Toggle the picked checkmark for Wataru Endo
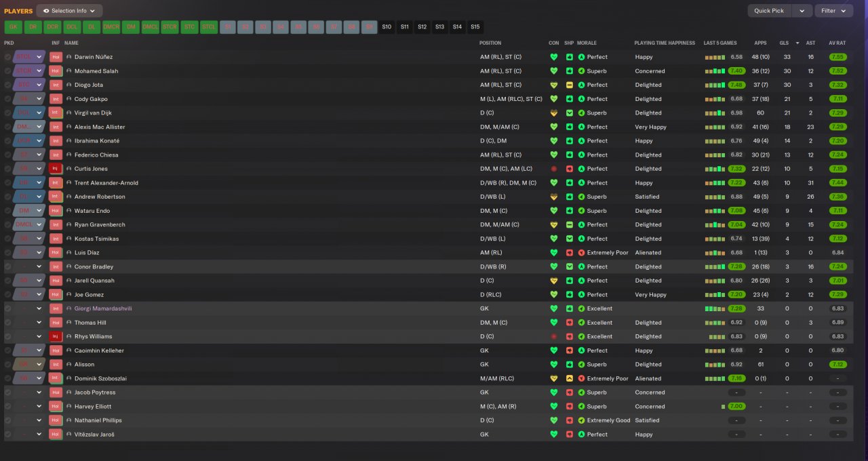Screen dimensions: 868x461 (x=8, y=211)
